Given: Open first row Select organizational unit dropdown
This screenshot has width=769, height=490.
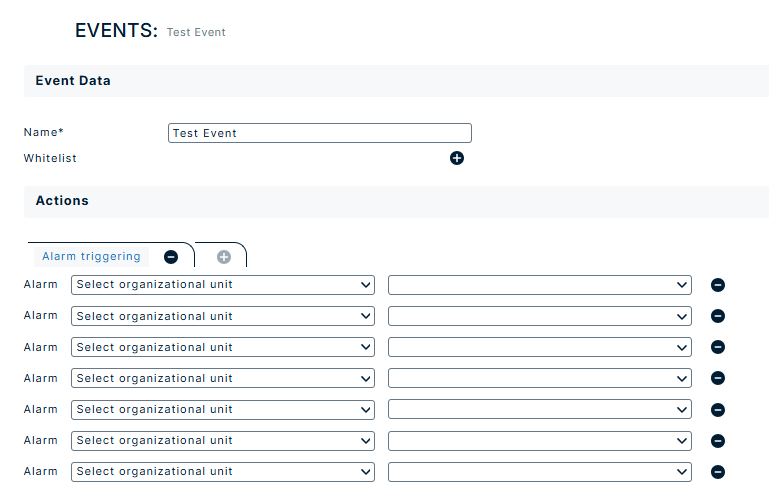Looking at the screenshot, I should 223,285.
